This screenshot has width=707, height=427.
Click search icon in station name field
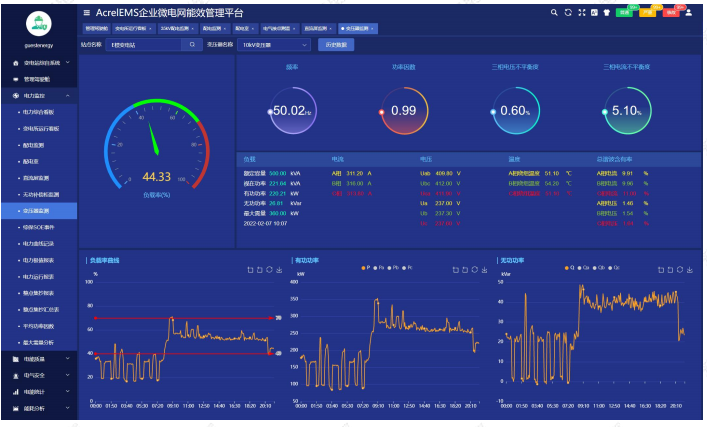coord(192,45)
